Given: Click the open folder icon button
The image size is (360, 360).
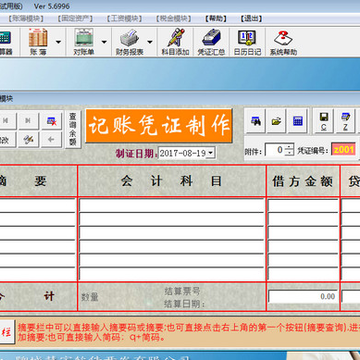Looking at the screenshot, I should [x=276, y=121].
